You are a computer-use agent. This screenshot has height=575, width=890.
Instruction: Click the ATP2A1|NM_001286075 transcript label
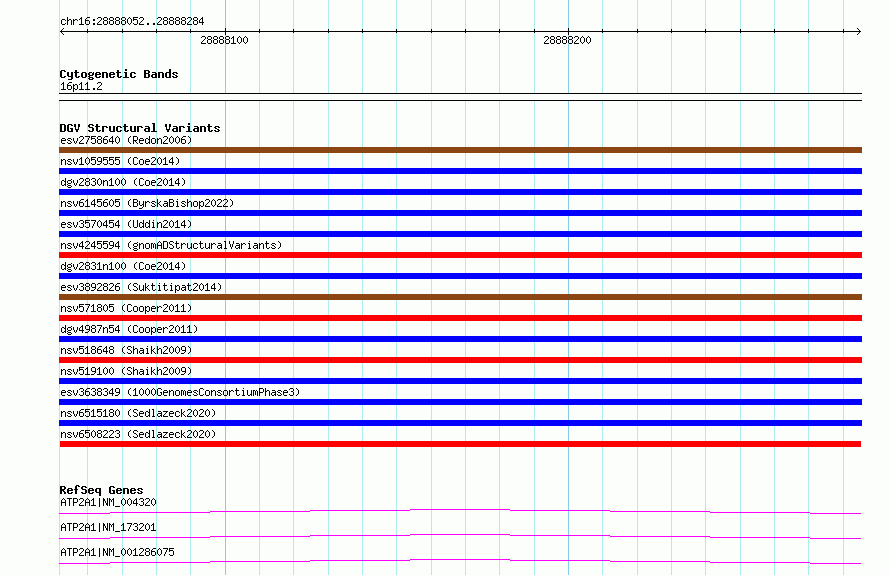(x=117, y=552)
